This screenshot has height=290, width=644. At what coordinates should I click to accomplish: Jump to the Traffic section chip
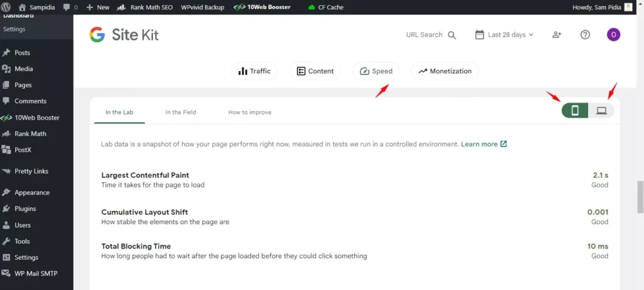[255, 71]
